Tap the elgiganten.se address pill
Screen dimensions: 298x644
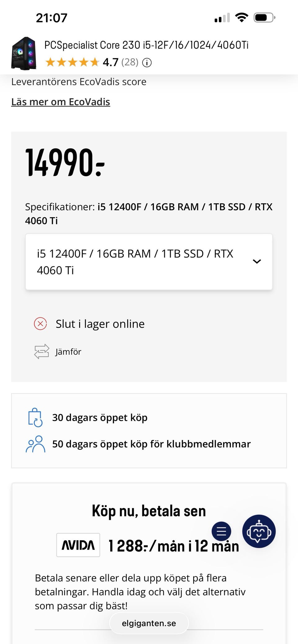pyautogui.click(x=149, y=623)
